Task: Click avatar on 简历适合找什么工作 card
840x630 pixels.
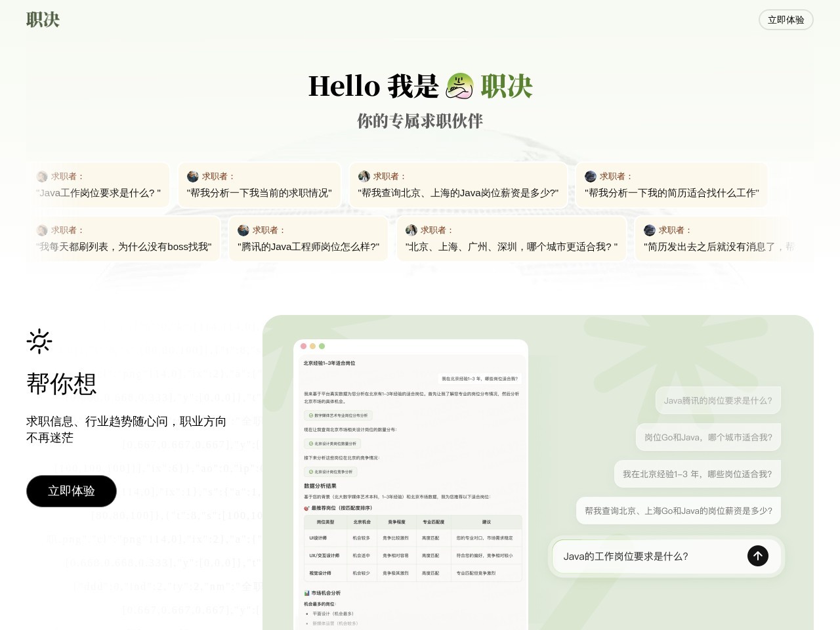Action: click(x=591, y=177)
